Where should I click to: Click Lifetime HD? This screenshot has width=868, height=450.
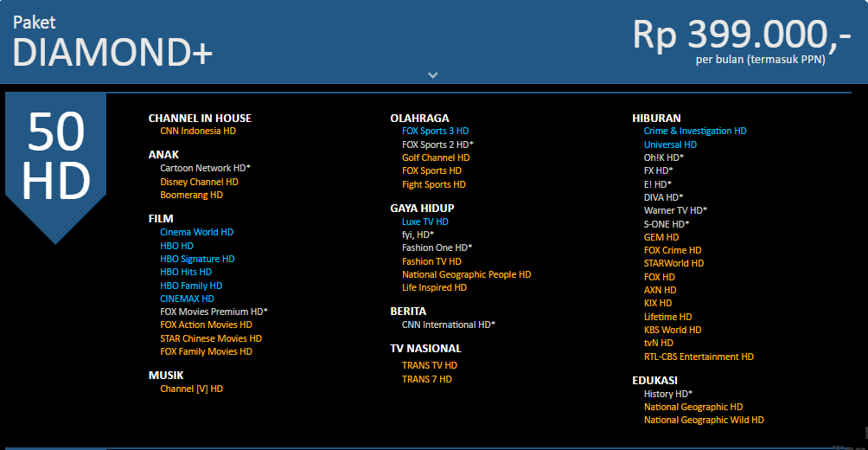point(667,317)
